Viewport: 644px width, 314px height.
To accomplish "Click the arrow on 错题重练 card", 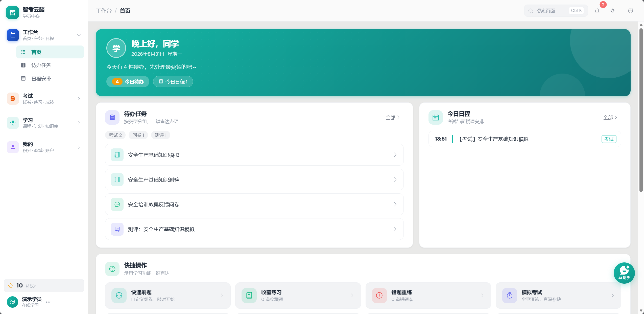I will point(482,295).
